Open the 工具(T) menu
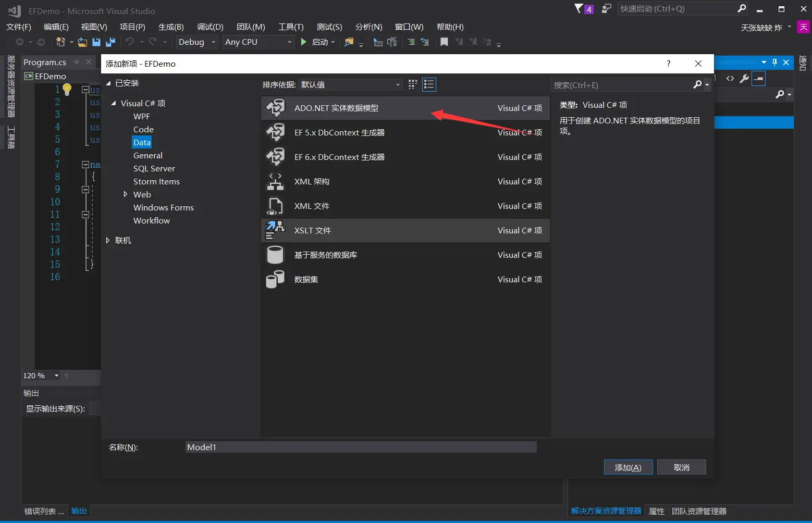812x523 pixels. click(x=291, y=27)
